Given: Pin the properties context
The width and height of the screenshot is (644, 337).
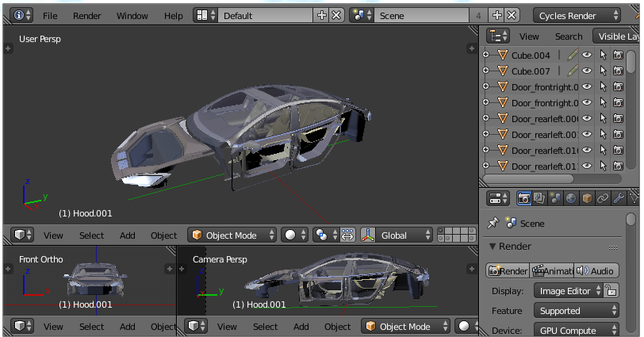Looking at the screenshot, I should tap(493, 224).
